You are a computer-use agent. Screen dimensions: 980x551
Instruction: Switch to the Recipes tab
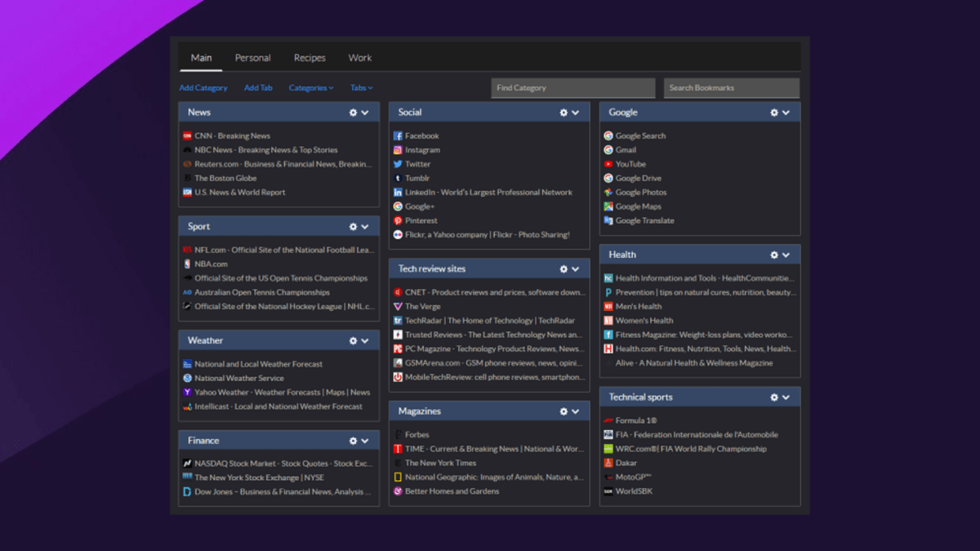point(309,57)
